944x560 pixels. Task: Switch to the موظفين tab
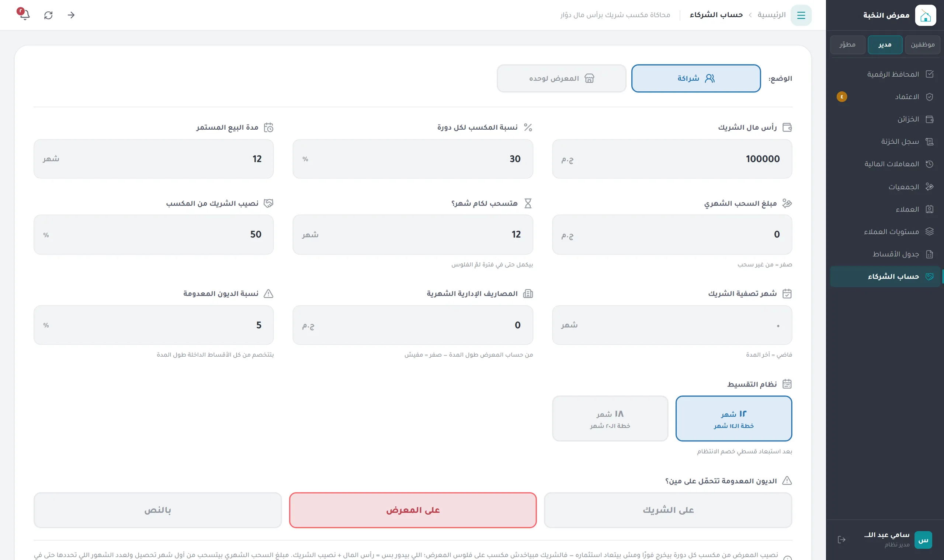[923, 45]
